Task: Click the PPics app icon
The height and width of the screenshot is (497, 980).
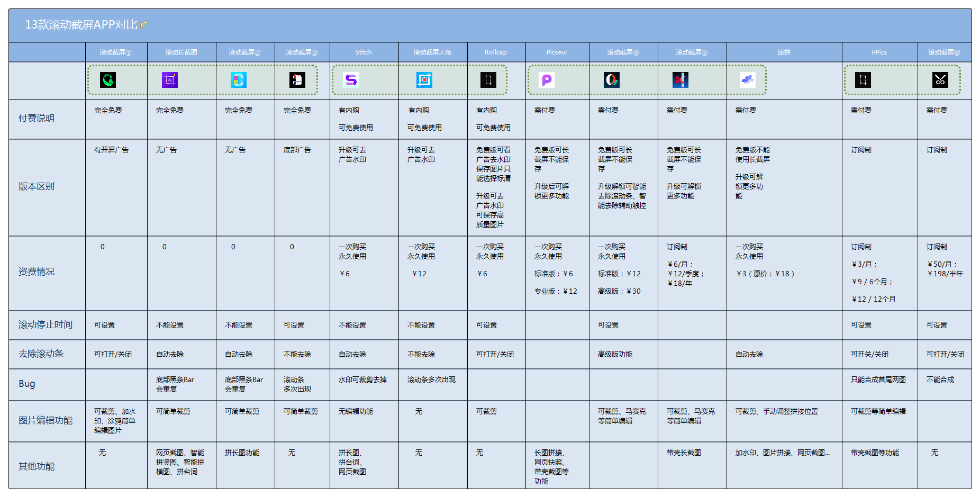Action: [863, 80]
